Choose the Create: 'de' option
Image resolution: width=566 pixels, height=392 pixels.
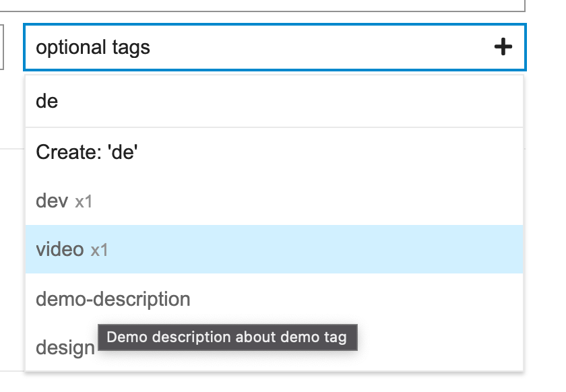(x=274, y=152)
